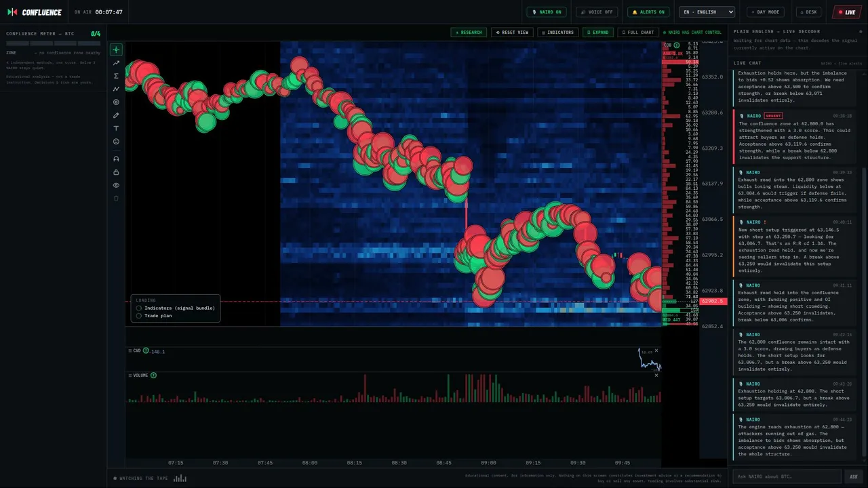Image resolution: width=868 pixels, height=488 pixels.
Task: Toggle VOICE OFF button
Action: (x=597, y=12)
